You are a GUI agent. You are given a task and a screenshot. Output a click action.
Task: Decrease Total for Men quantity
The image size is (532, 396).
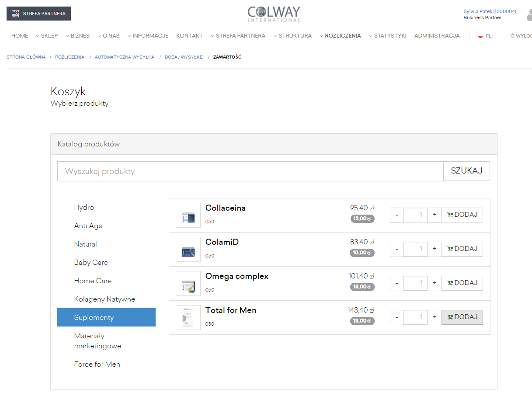tap(396, 317)
